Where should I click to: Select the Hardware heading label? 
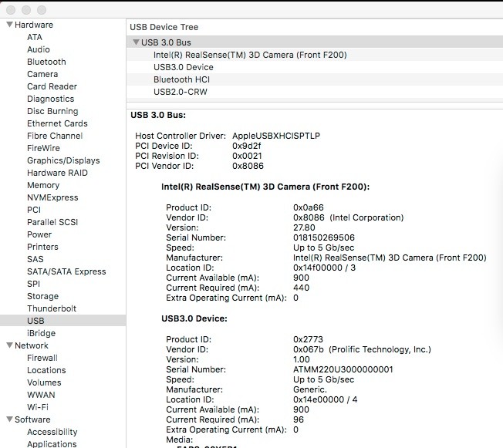tap(34, 25)
